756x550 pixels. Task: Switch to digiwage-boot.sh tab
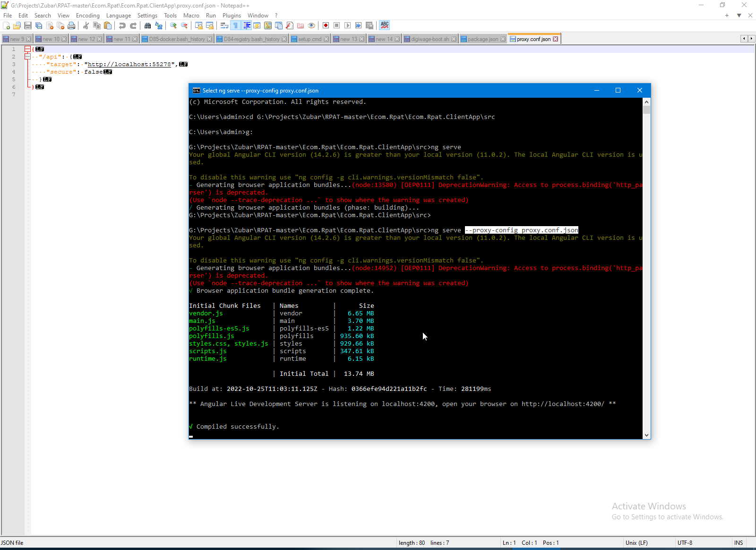tap(430, 39)
